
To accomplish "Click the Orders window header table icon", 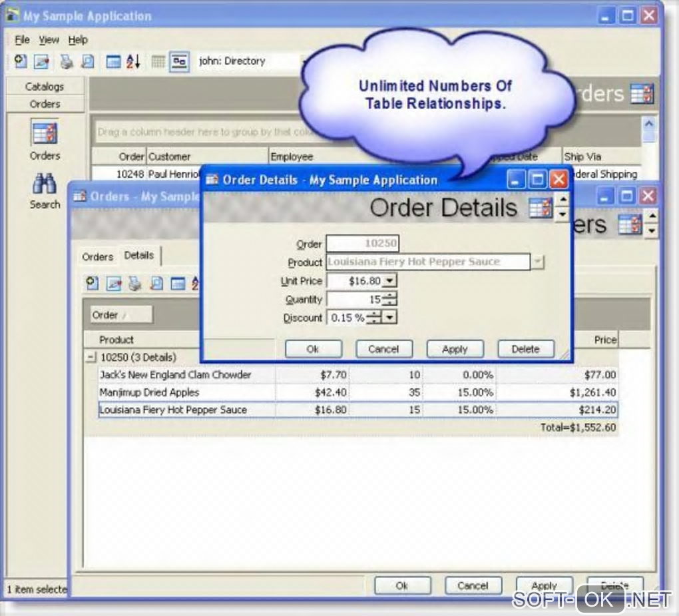I will pyautogui.click(x=630, y=224).
